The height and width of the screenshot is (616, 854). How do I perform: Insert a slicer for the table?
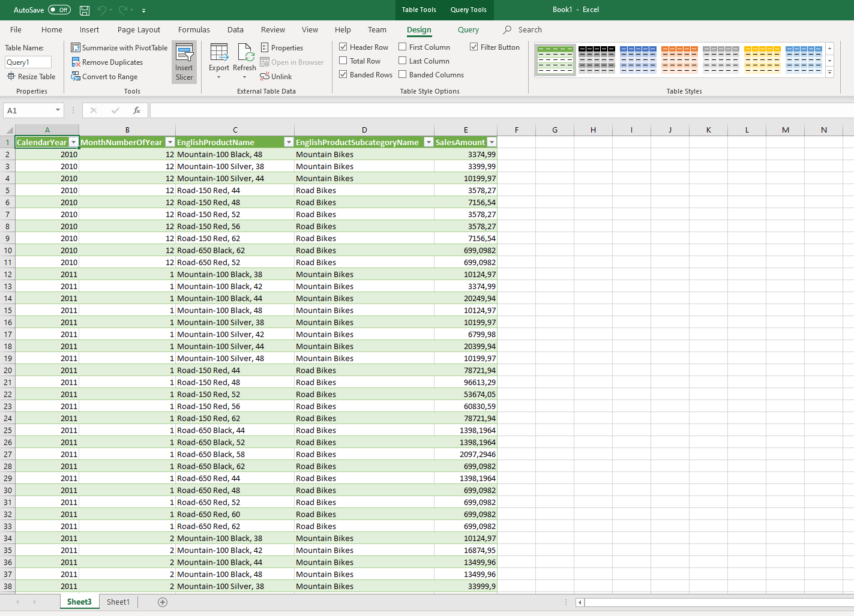click(x=184, y=62)
